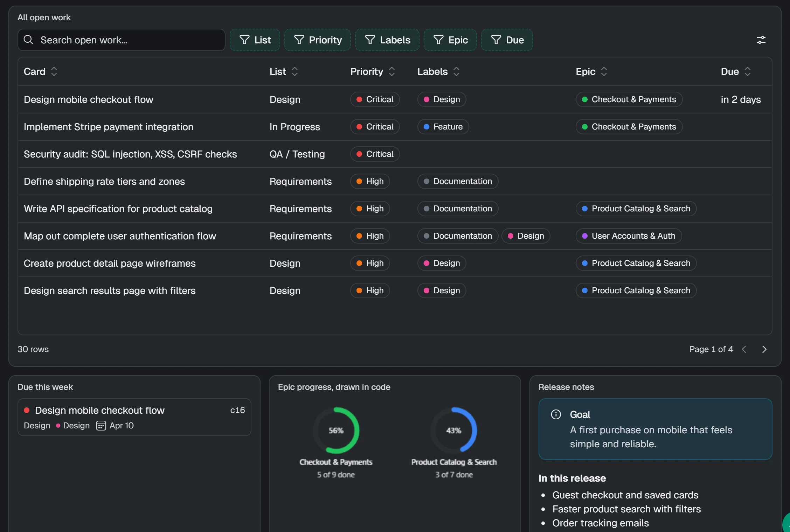
Task: Click the Product Catalog & Search progress ring
Action: [454, 430]
